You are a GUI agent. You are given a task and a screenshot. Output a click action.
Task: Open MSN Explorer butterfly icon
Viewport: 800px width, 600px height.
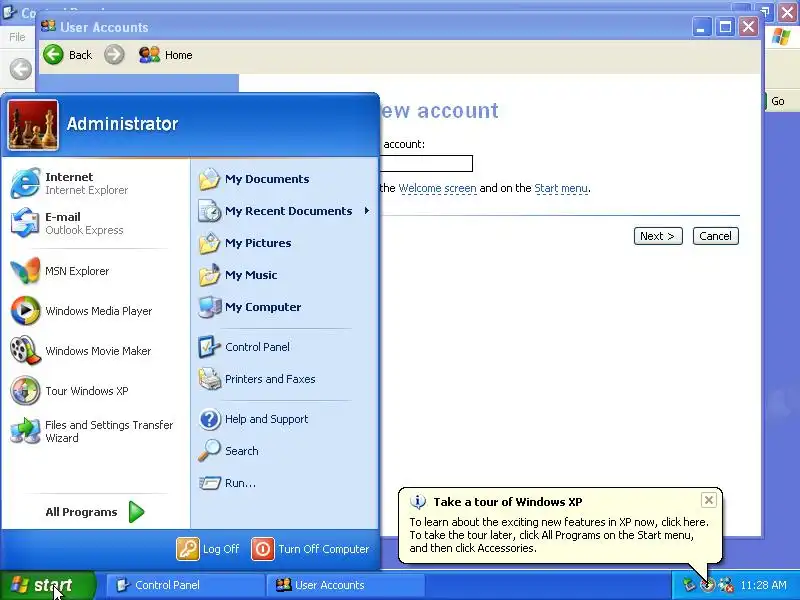tap(25, 271)
